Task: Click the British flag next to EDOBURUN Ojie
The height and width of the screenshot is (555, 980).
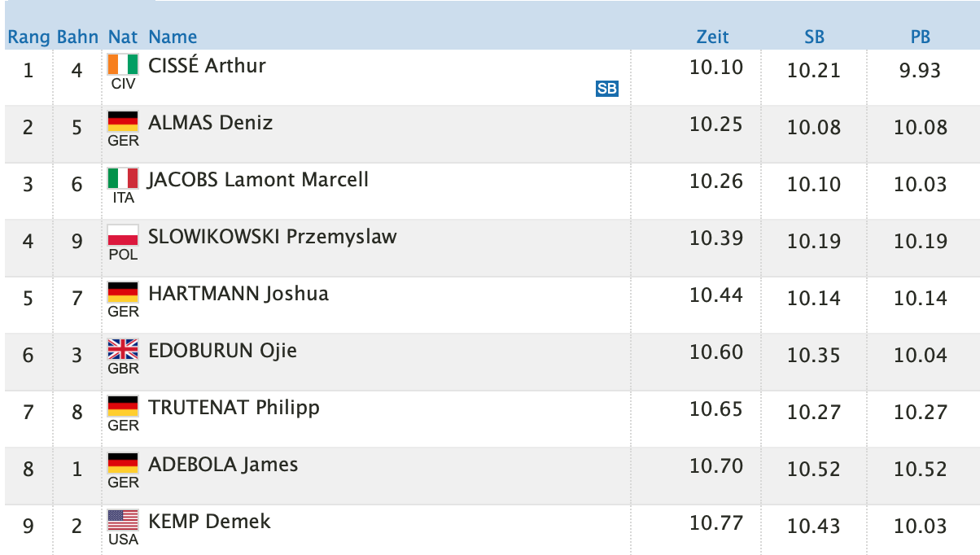Action: pos(123,349)
